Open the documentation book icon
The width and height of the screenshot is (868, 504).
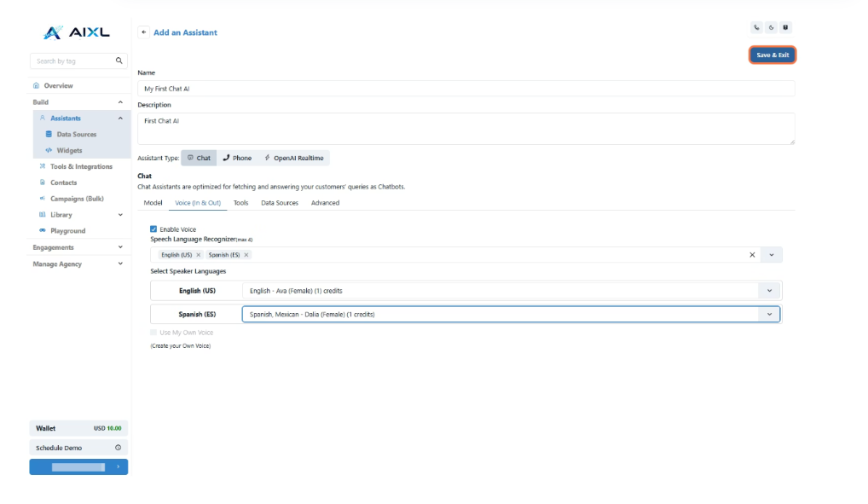[x=785, y=27]
